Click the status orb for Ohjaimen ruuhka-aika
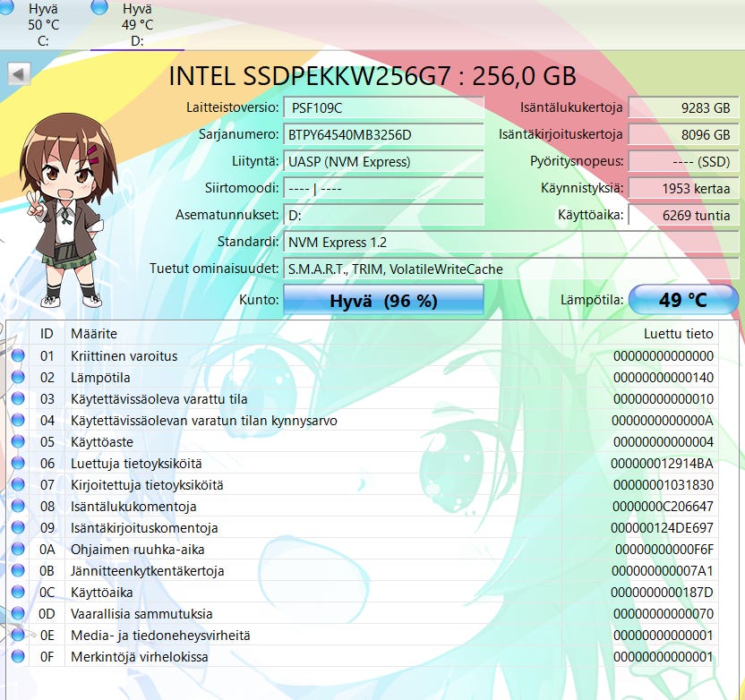Screen dimensions: 745x700 (x=18, y=549)
